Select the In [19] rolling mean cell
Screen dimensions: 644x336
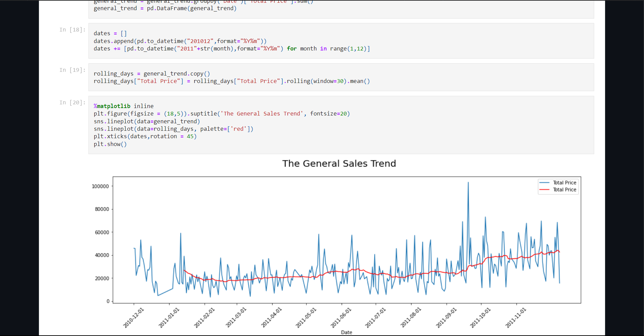click(341, 77)
